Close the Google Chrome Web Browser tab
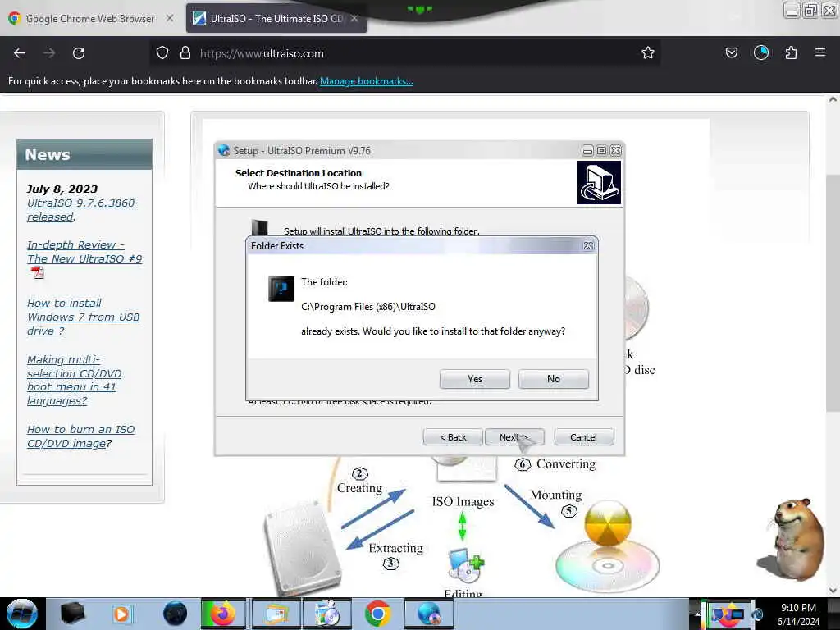Screen dimensions: 840x630 pyautogui.click(x=169, y=18)
